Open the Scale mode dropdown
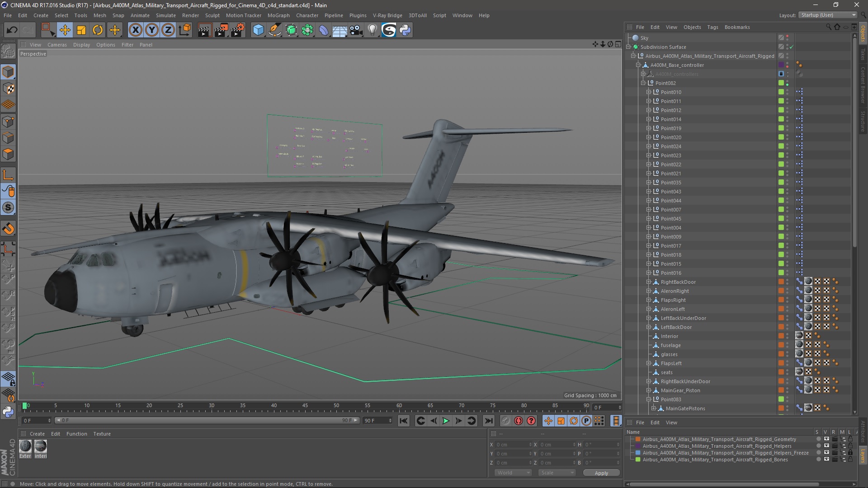This screenshot has width=868, height=488. (557, 473)
